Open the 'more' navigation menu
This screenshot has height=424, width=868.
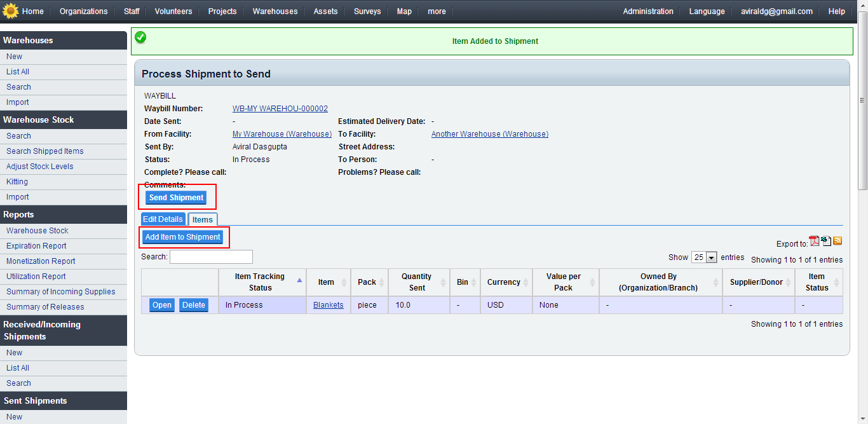[437, 11]
